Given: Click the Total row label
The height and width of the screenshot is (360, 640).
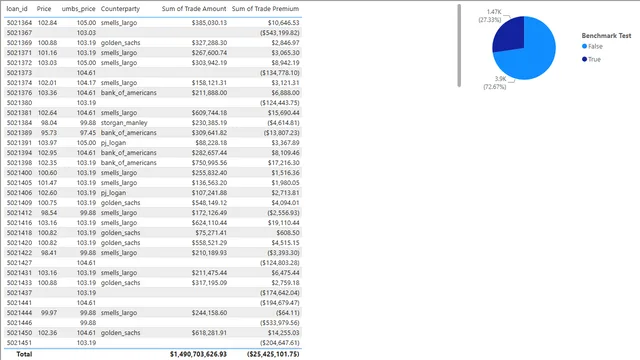Looking at the screenshot, I should (24, 354).
